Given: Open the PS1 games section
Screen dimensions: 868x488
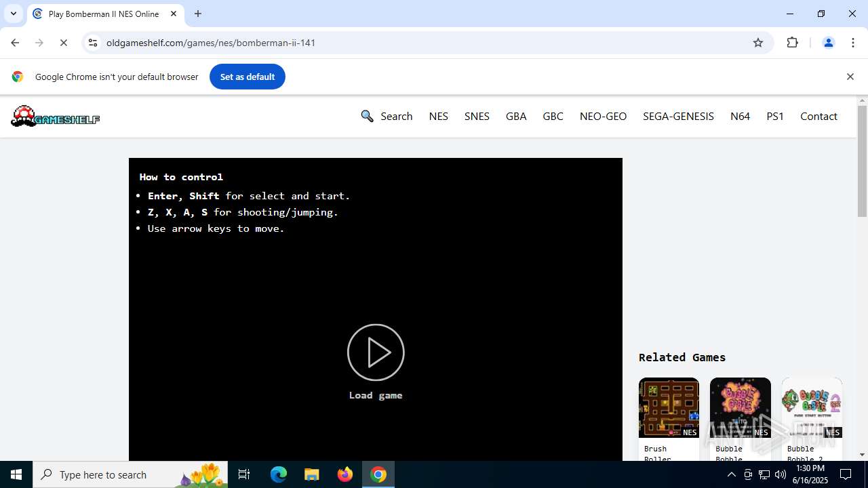Looking at the screenshot, I should click(775, 117).
